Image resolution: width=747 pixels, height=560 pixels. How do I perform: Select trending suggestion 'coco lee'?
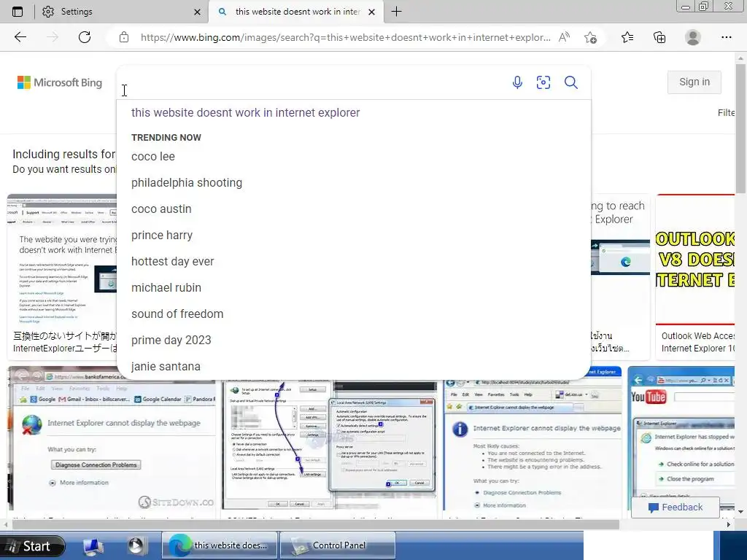(153, 157)
